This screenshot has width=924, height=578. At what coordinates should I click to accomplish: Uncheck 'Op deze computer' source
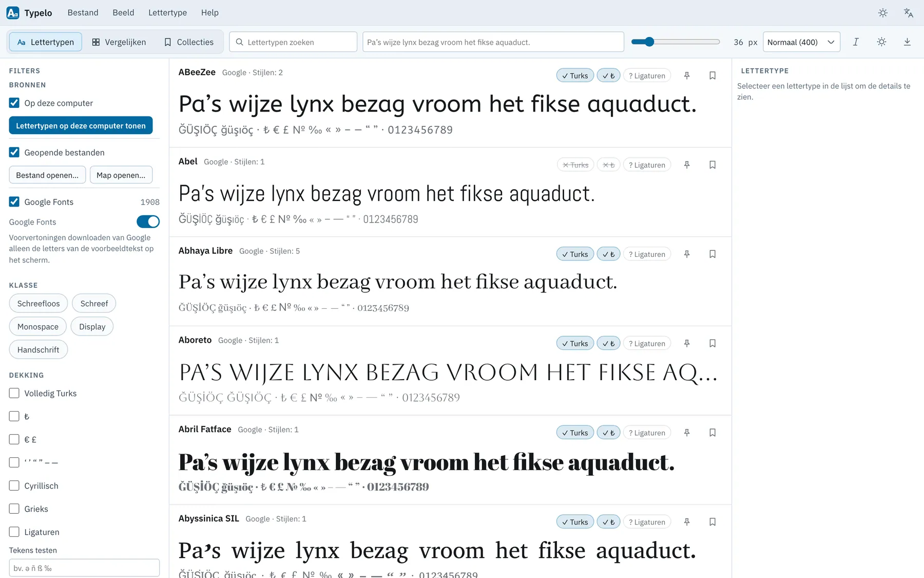14,103
